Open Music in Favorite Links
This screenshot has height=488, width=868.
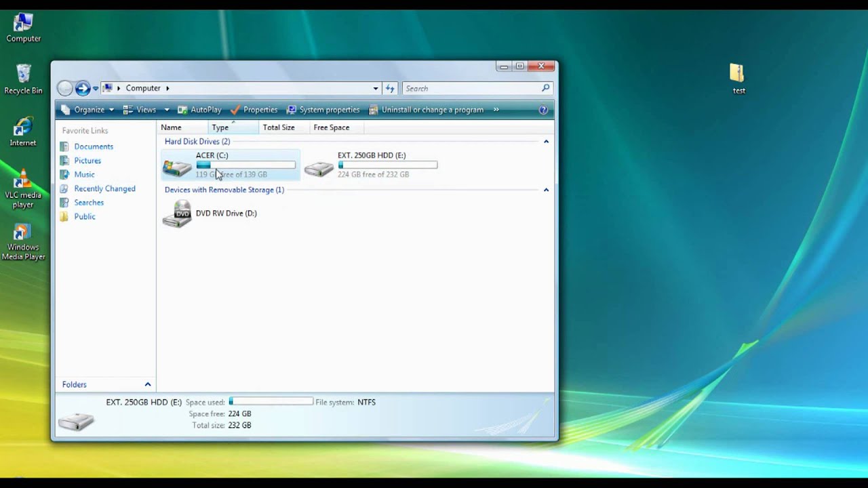point(84,175)
